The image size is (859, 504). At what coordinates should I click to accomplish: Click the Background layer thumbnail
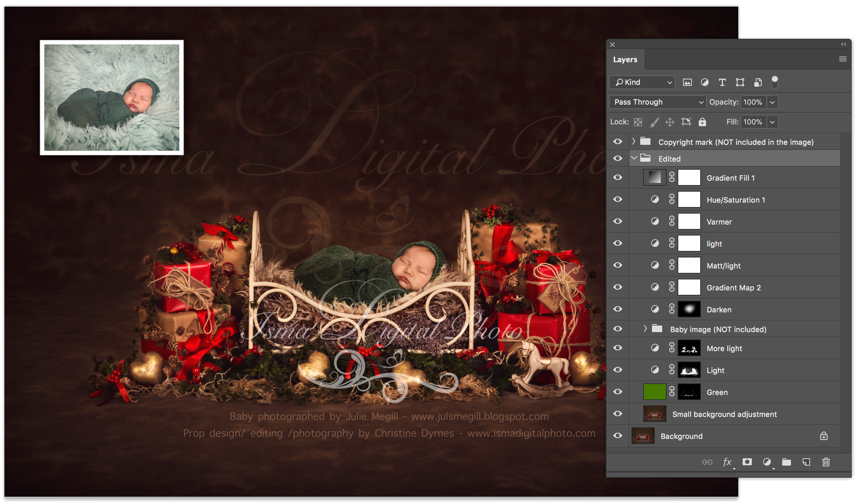point(643,436)
